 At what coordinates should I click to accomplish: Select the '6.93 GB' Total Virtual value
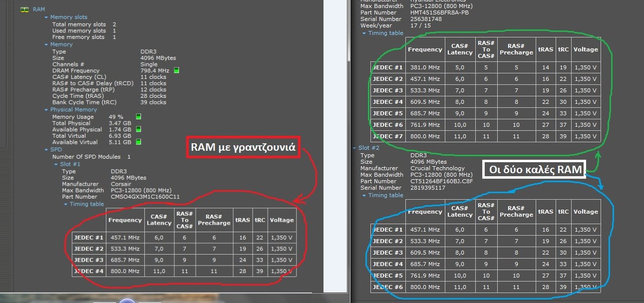tap(120, 136)
